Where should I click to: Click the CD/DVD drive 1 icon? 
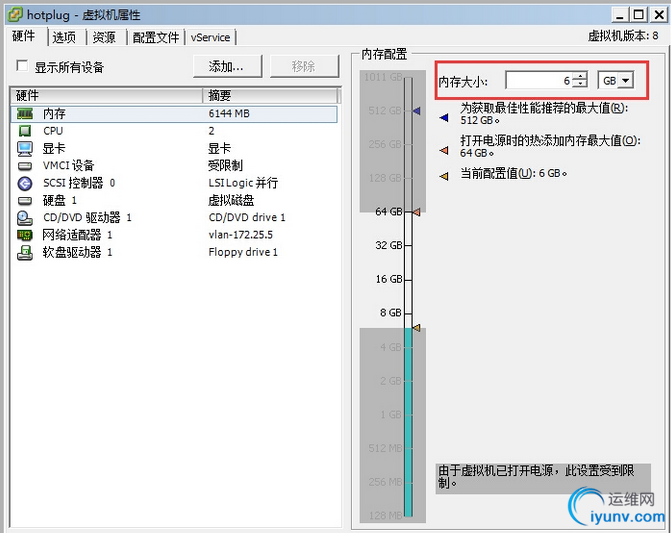(25, 218)
